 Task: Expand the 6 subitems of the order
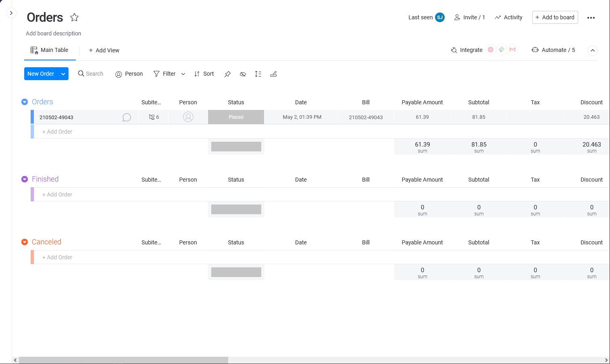point(154,117)
